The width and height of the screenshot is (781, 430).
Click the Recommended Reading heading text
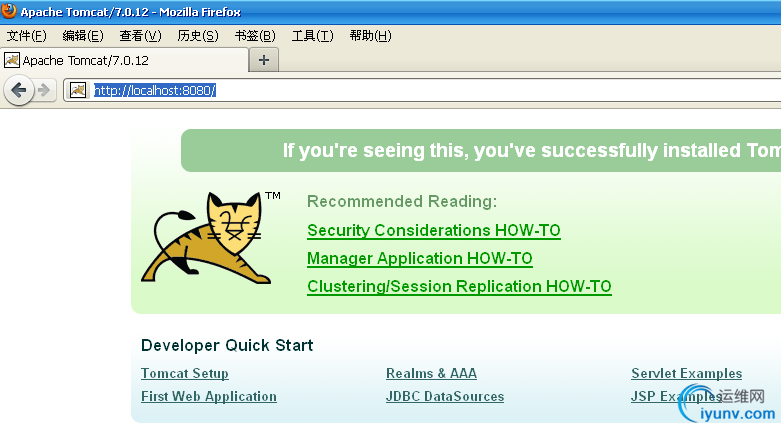(x=402, y=201)
